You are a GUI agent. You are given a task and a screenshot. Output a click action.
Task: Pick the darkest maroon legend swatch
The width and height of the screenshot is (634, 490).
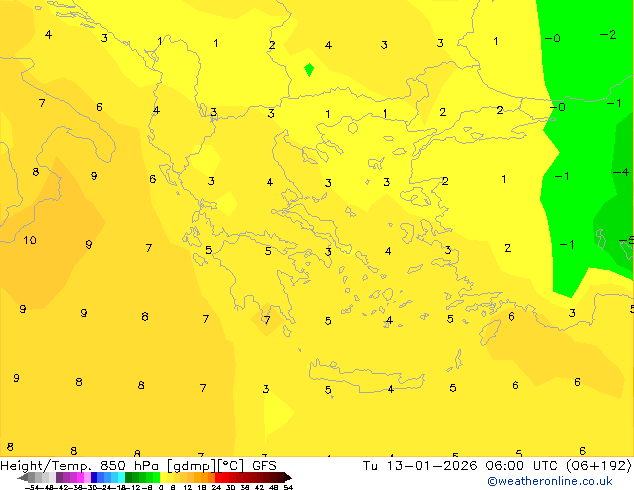(281, 477)
